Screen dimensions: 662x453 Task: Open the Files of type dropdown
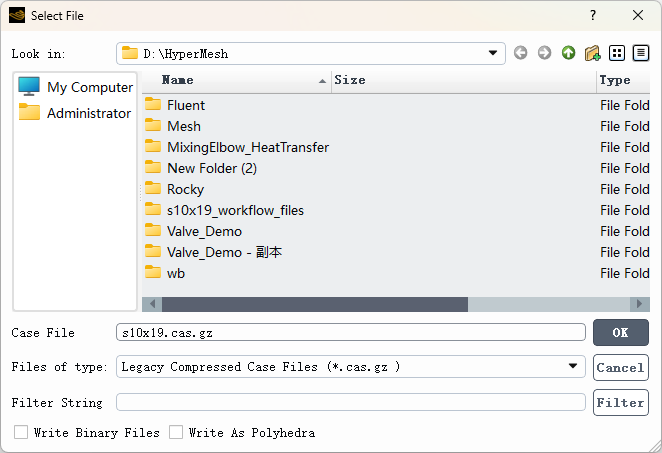[574, 367]
